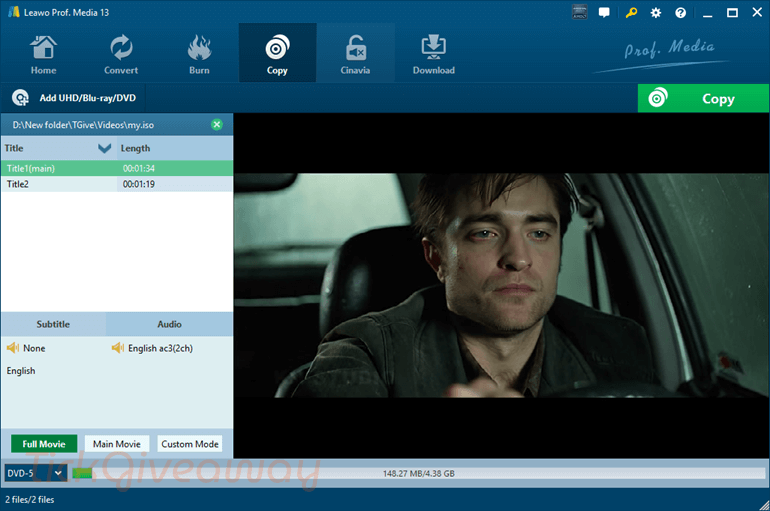This screenshot has height=511, width=770.
Task: Click the 00:01:34 length value
Action: coord(138,168)
